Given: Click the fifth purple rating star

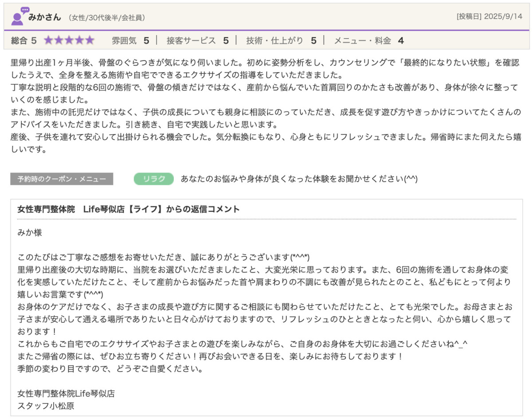Looking at the screenshot, I should click(90, 41).
